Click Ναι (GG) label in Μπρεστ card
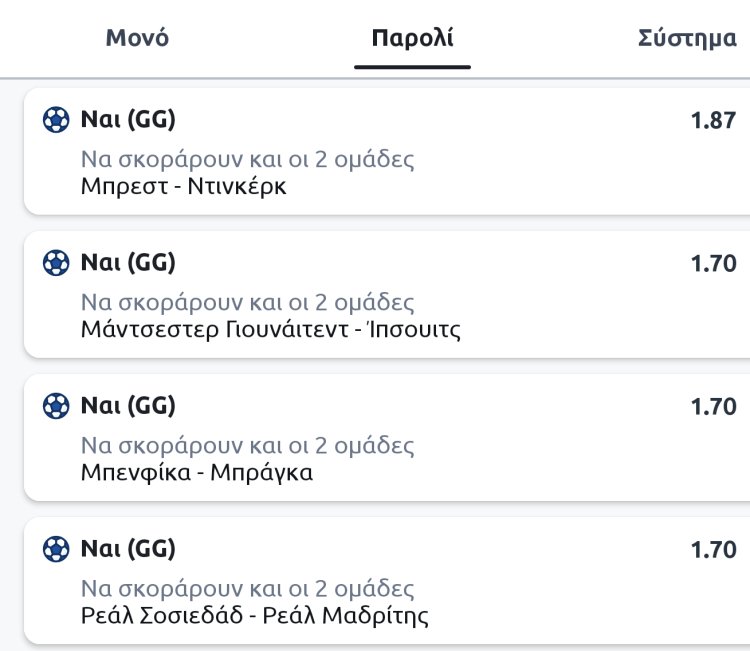The image size is (750, 651). [x=127, y=121]
